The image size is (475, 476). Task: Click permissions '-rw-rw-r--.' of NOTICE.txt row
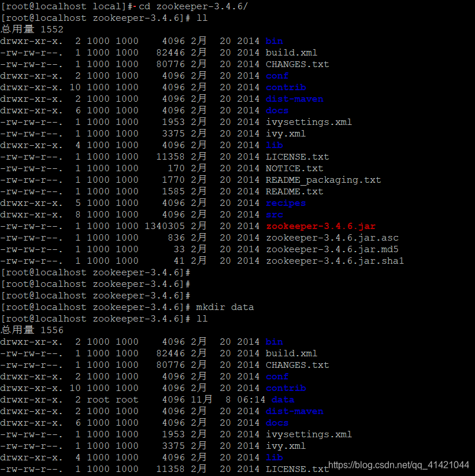(x=32, y=168)
